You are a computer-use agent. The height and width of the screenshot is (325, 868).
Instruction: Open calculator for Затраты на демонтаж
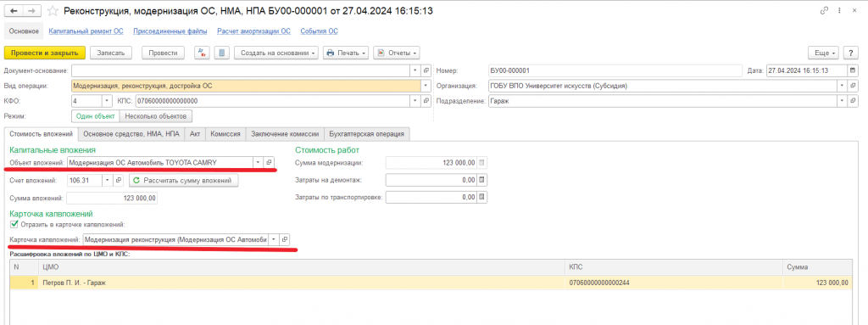pos(481,180)
